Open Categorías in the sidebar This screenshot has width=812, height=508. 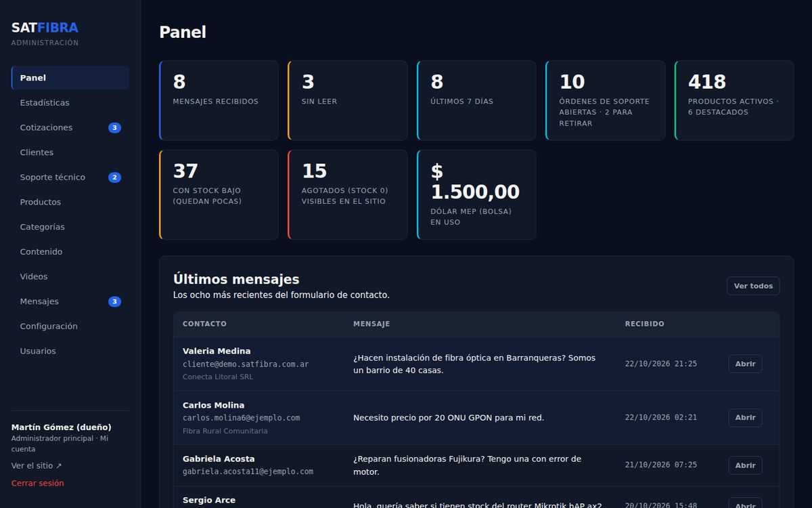point(70,227)
